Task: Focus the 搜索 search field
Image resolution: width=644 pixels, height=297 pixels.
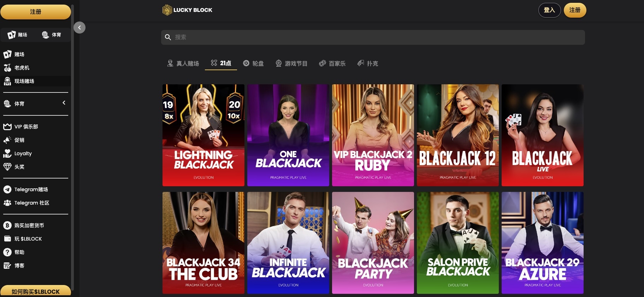Action: (x=373, y=37)
